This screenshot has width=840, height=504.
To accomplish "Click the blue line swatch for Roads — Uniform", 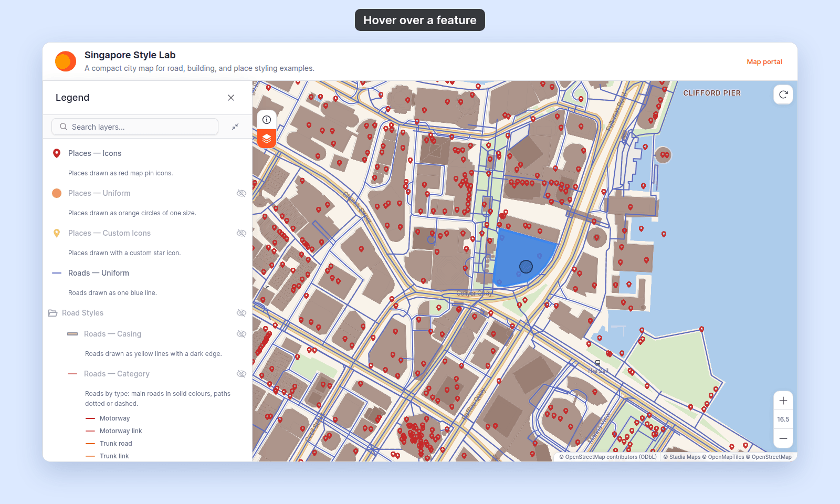I will point(57,273).
